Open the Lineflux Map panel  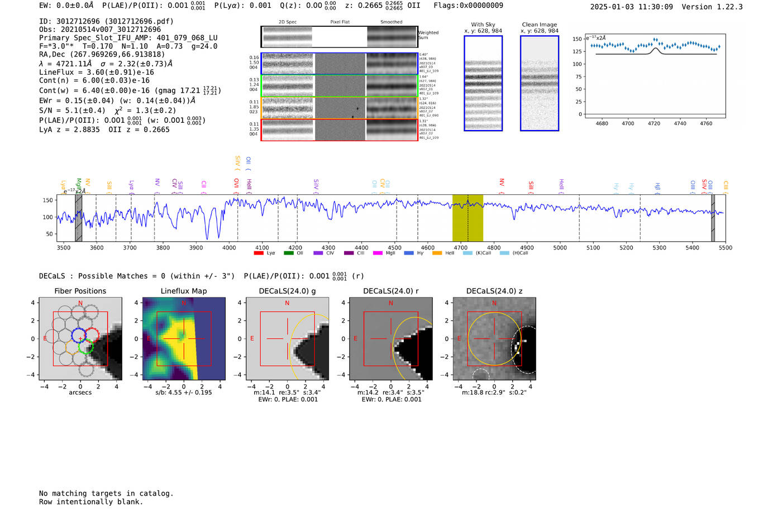[184, 339]
